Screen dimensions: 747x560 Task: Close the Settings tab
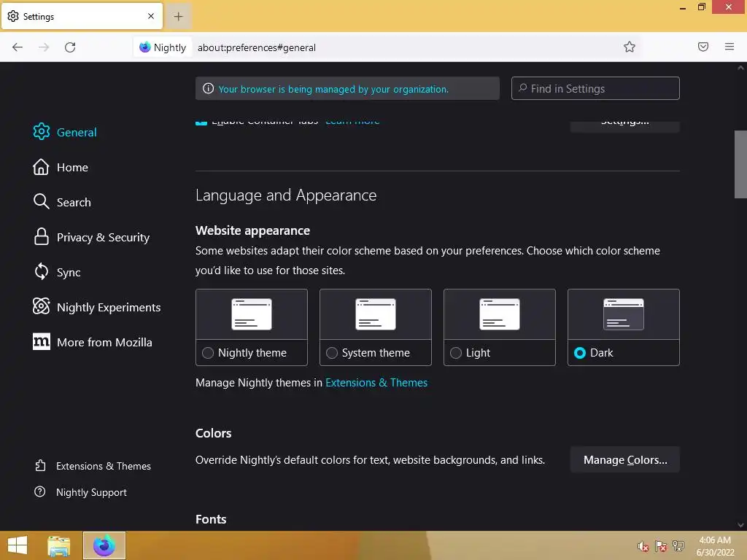coord(151,16)
